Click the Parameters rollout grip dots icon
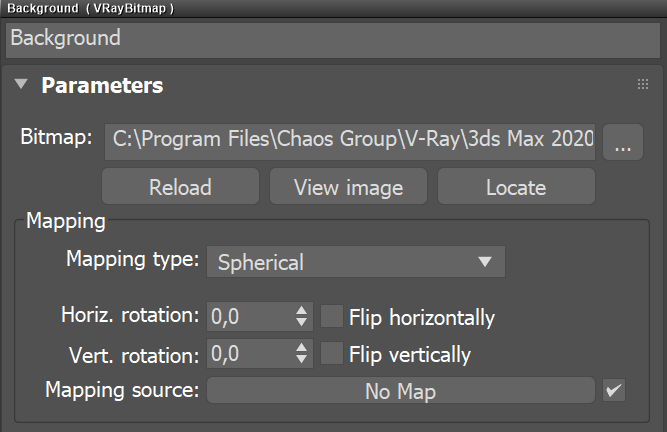Image resolution: width=667 pixels, height=432 pixels. pyautogui.click(x=643, y=84)
